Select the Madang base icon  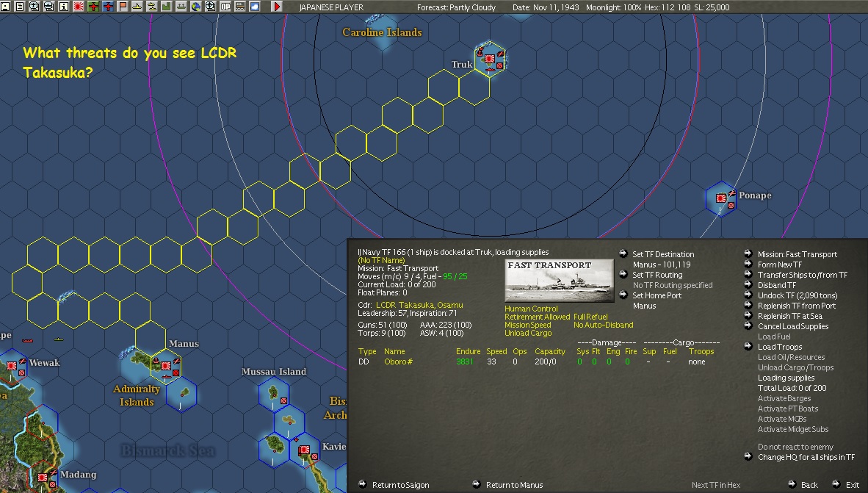click(43, 477)
